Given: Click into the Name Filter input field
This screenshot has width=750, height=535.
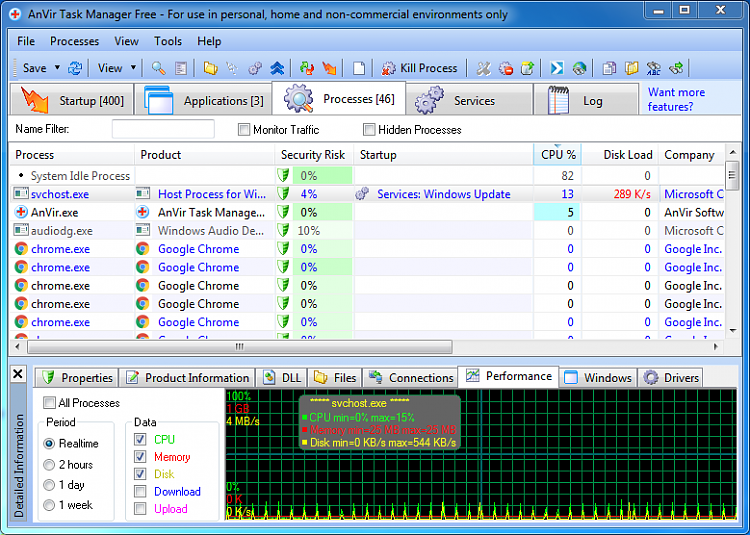Looking at the screenshot, I should tap(163, 129).
